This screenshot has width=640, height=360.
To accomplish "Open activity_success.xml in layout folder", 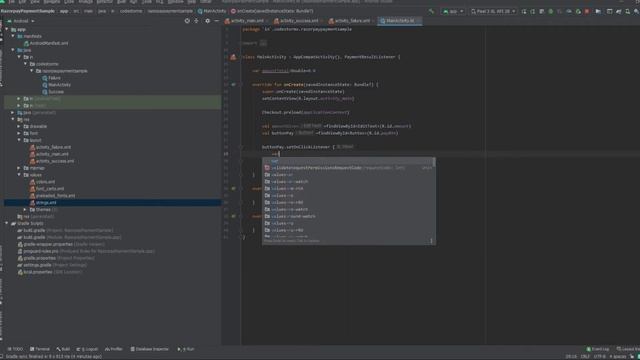I will tap(52, 161).
